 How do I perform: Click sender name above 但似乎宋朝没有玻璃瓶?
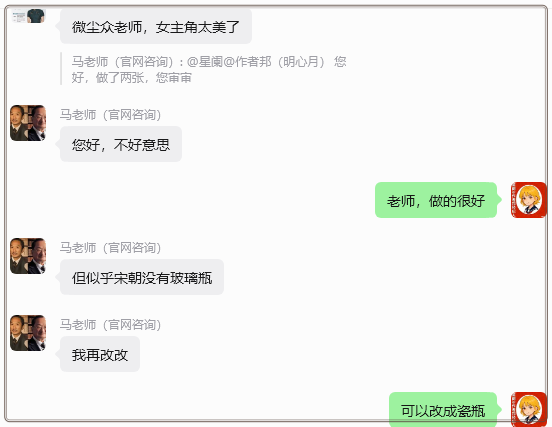pos(110,248)
